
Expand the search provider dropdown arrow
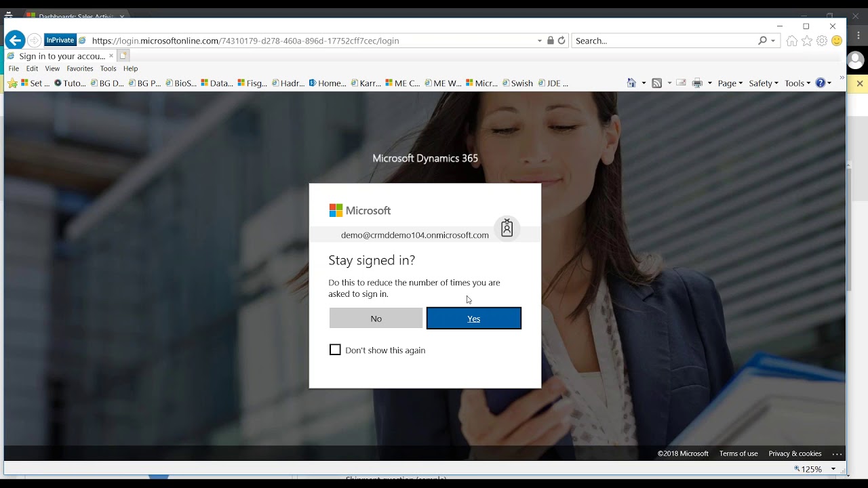[773, 41]
